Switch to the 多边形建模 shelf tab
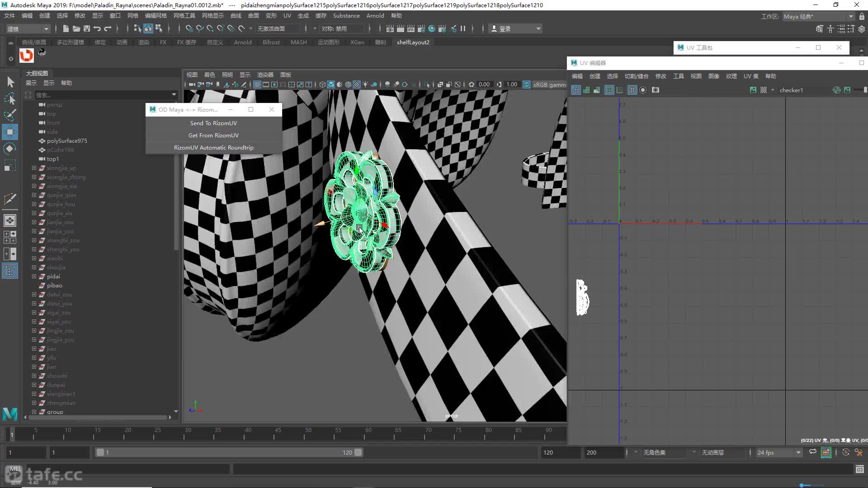This screenshot has height=488, width=868. click(71, 42)
